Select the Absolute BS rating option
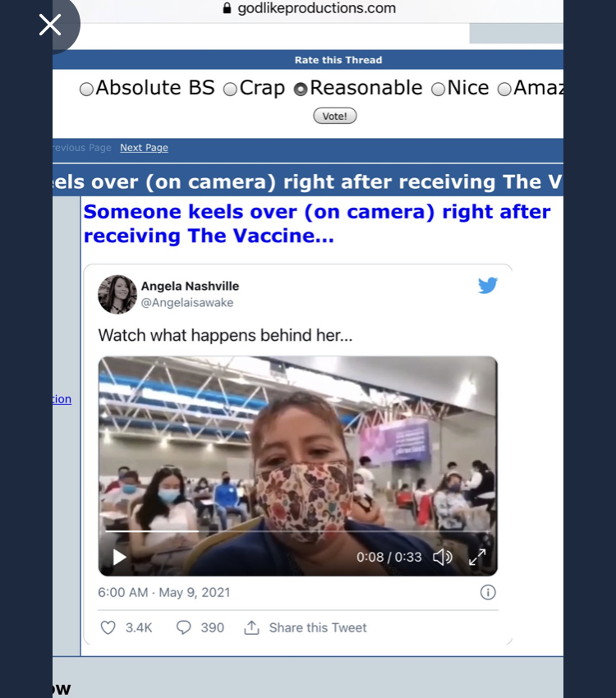Viewport: 616px width, 698px height. point(86,90)
